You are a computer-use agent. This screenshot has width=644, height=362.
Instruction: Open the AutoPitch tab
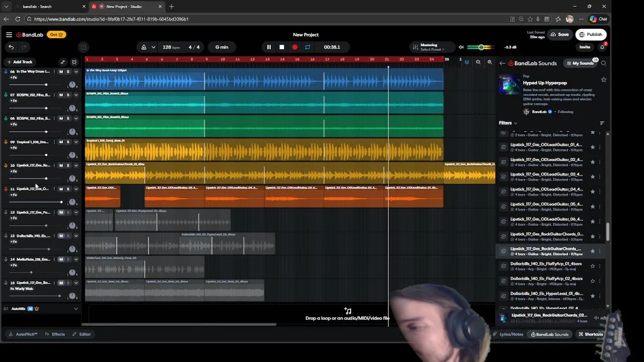pyautogui.click(x=23, y=334)
